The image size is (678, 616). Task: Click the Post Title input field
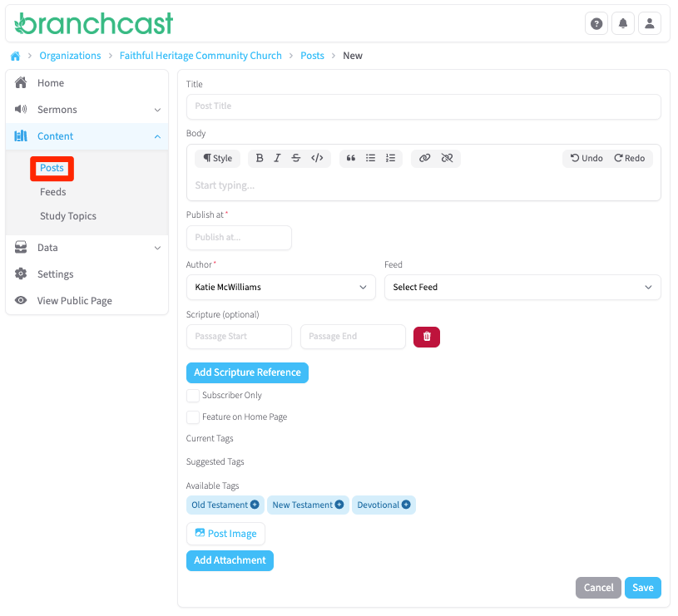(423, 106)
